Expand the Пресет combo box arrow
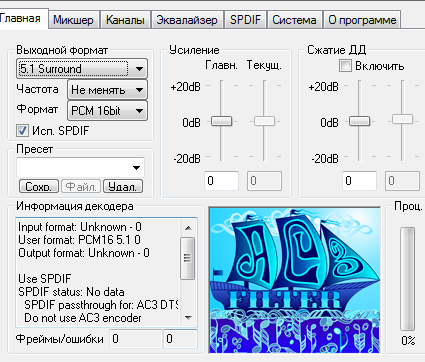 136,167
